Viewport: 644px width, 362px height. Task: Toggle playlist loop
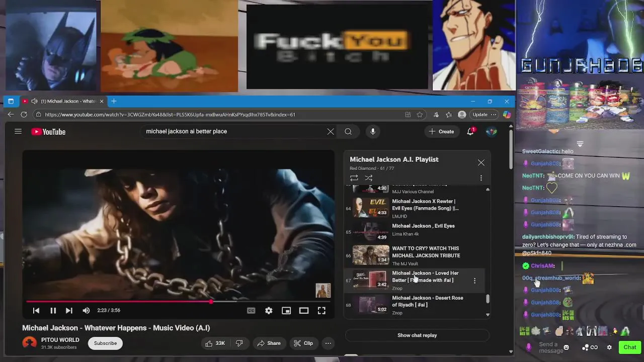(x=354, y=178)
